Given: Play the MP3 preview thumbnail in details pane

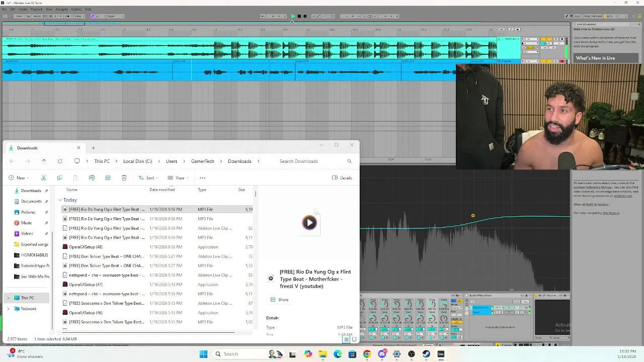Looking at the screenshot, I should coord(309,222).
